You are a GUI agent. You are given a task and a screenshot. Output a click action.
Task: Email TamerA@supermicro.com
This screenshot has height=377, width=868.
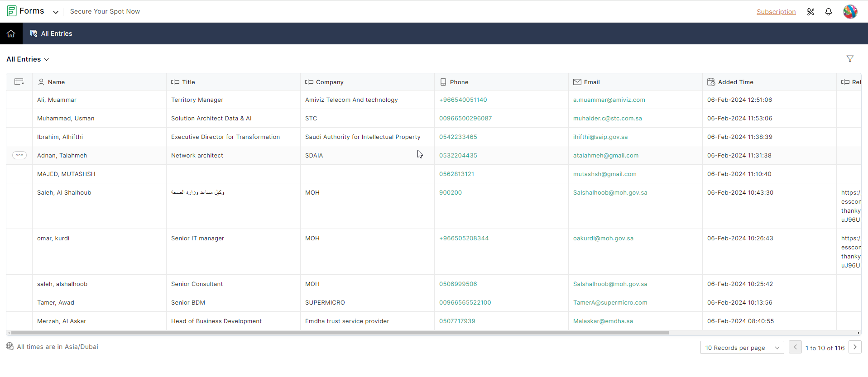[610, 302]
